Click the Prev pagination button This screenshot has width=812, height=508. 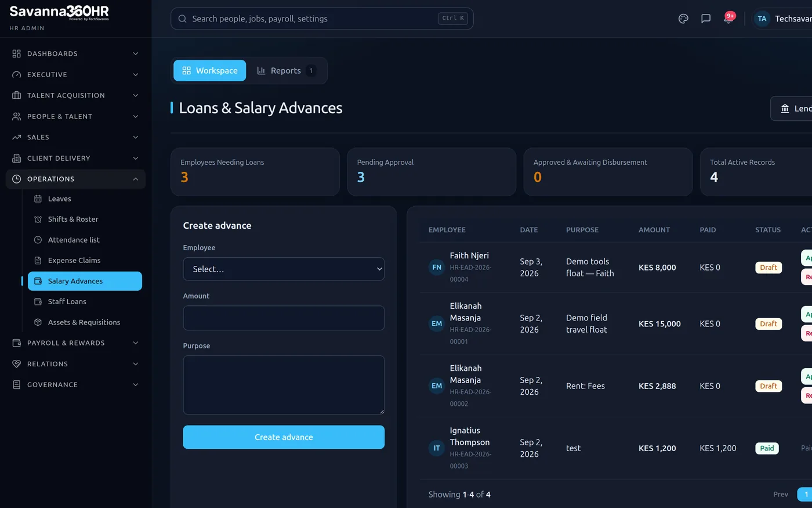(x=781, y=494)
